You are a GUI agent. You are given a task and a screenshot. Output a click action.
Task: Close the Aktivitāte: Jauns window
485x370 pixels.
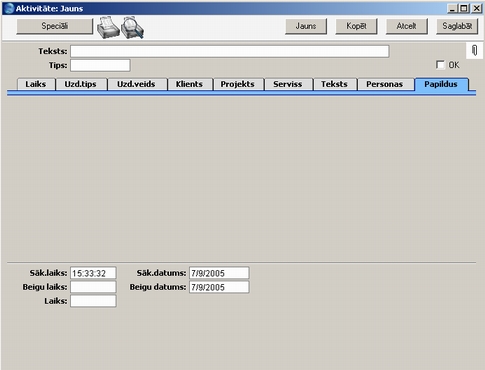coord(477,8)
